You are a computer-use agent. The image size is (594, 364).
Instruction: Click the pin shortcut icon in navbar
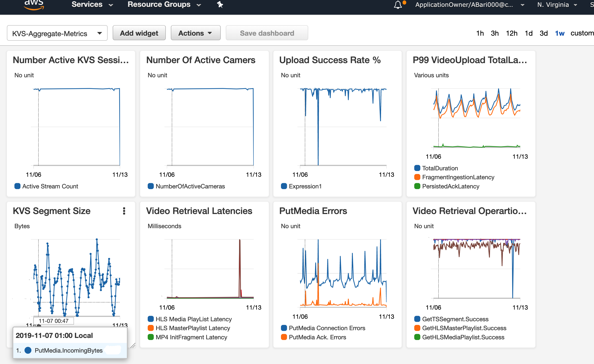point(220,5)
